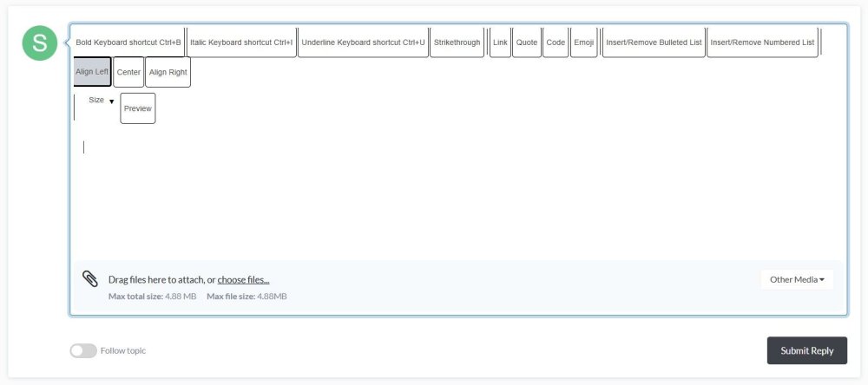Click the Max file size text

click(x=247, y=297)
